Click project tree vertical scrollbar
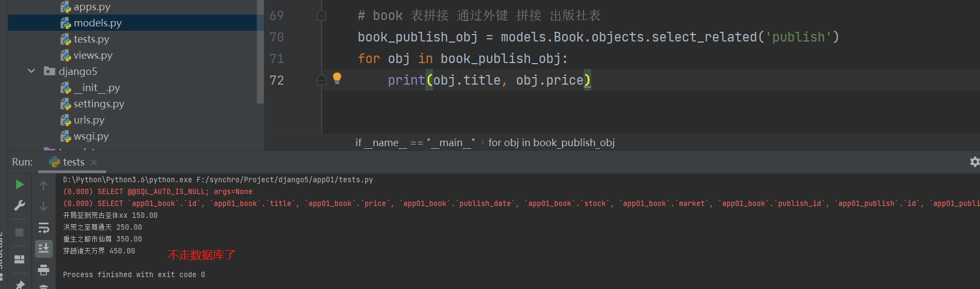980x289 pixels. pyautogui.click(x=261, y=51)
